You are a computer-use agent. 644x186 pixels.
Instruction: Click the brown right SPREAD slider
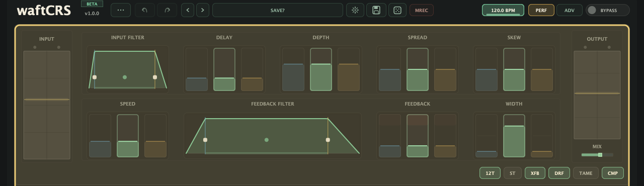pos(445,69)
